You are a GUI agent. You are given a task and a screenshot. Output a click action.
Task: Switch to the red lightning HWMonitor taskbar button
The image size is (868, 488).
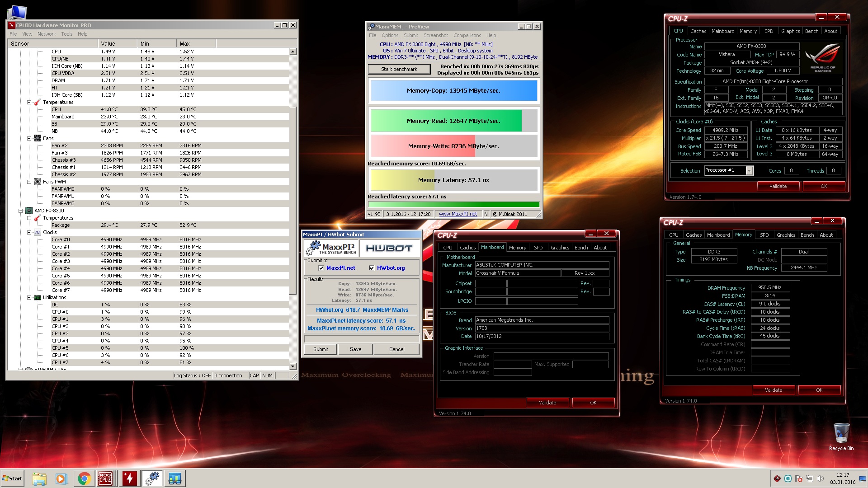[129, 479]
